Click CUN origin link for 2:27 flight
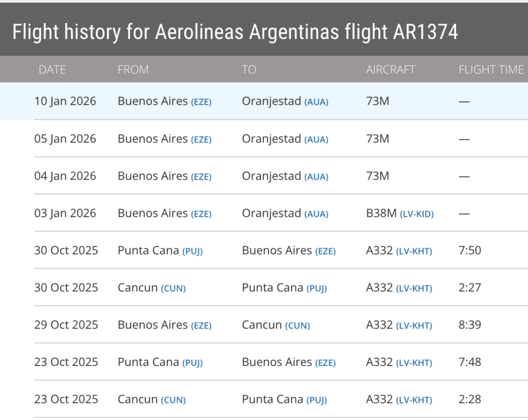The width and height of the screenshot is (528, 420). (x=174, y=289)
